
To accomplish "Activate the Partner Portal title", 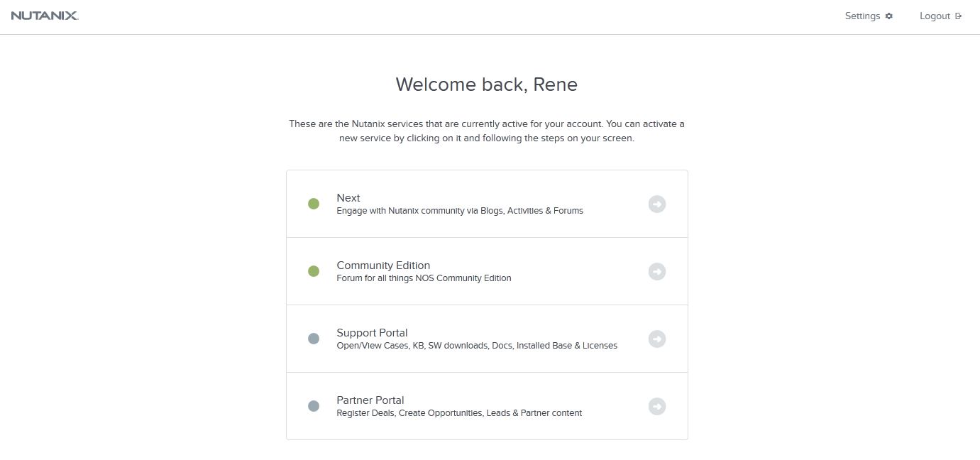I will point(370,400).
